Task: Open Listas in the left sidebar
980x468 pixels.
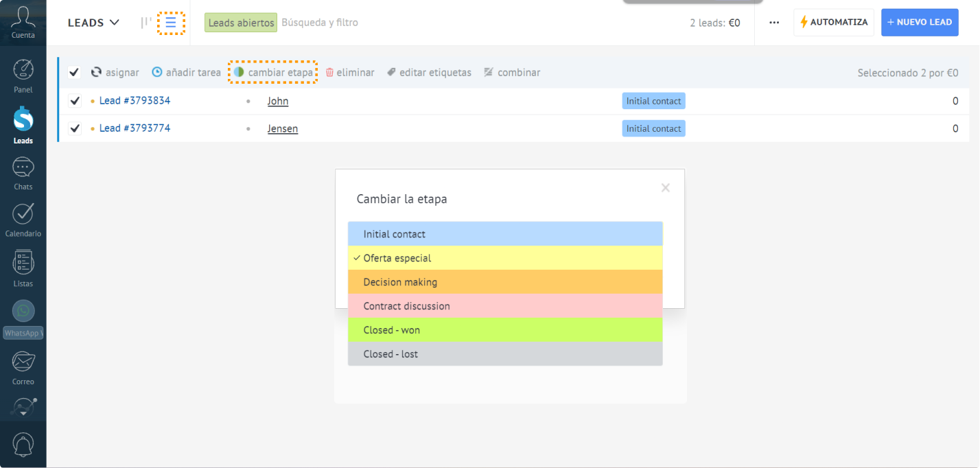Action: (23, 264)
